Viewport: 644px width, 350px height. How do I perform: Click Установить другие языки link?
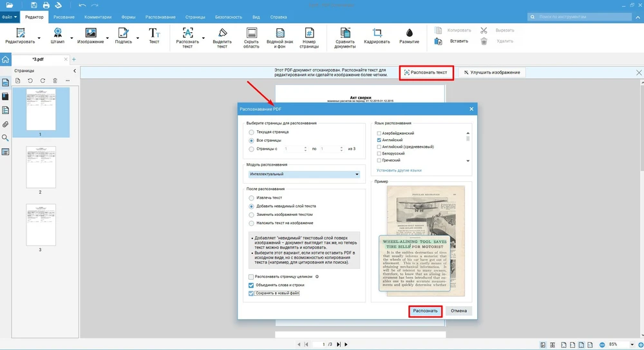pos(399,170)
